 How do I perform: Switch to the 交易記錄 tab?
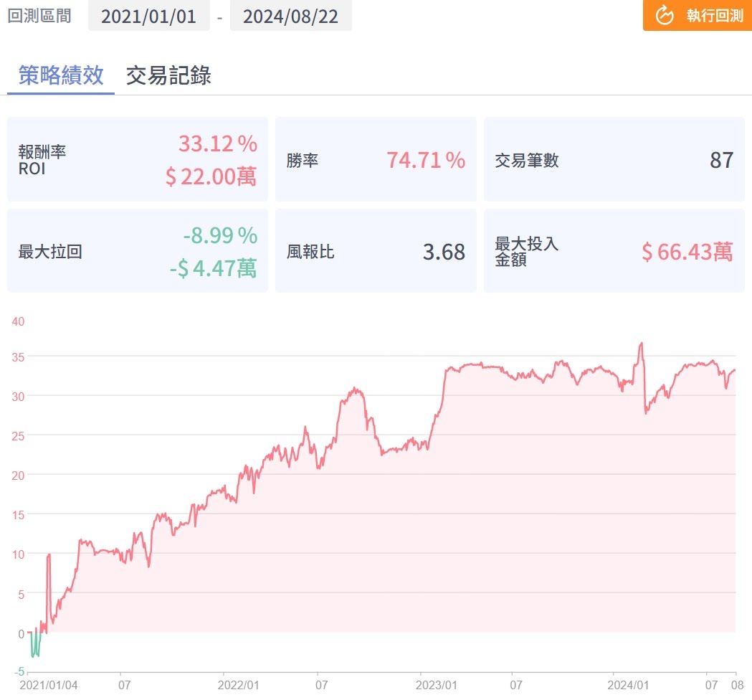pos(168,75)
